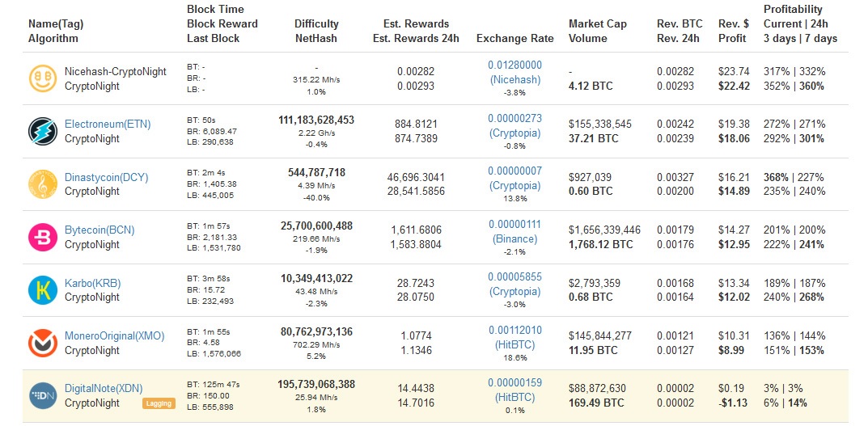Click the orange Lagging badge
Viewport: 868px width, 426px height.
click(x=159, y=403)
